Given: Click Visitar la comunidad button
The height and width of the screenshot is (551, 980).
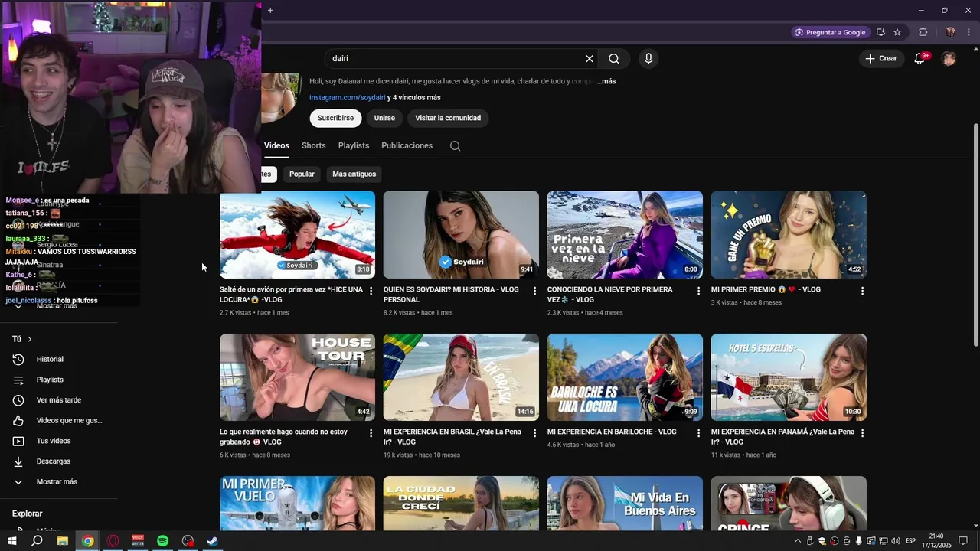Looking at the screenshot, I should pos(448,118).
